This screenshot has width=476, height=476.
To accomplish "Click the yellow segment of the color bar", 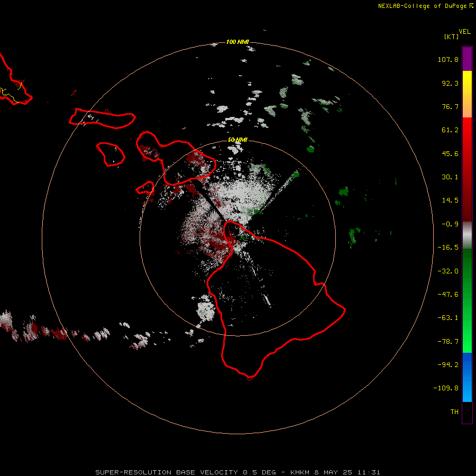I will pyautogui.click(x=467, y=82).
